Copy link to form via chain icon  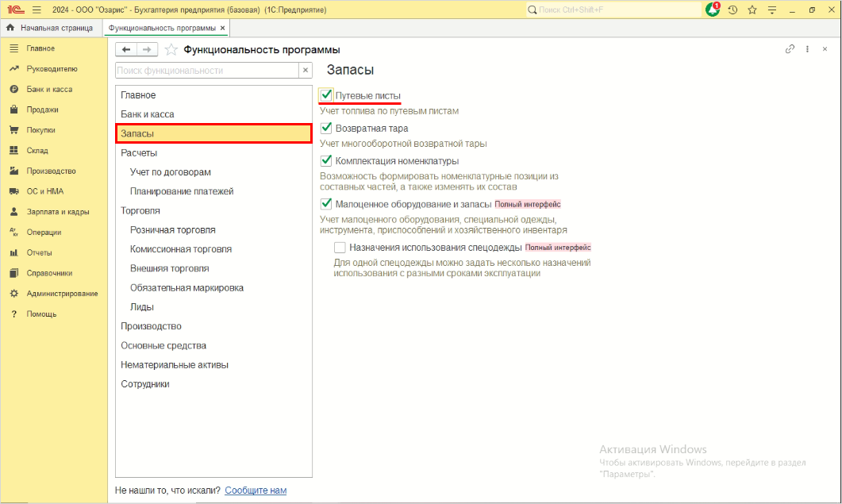(790, 49)
